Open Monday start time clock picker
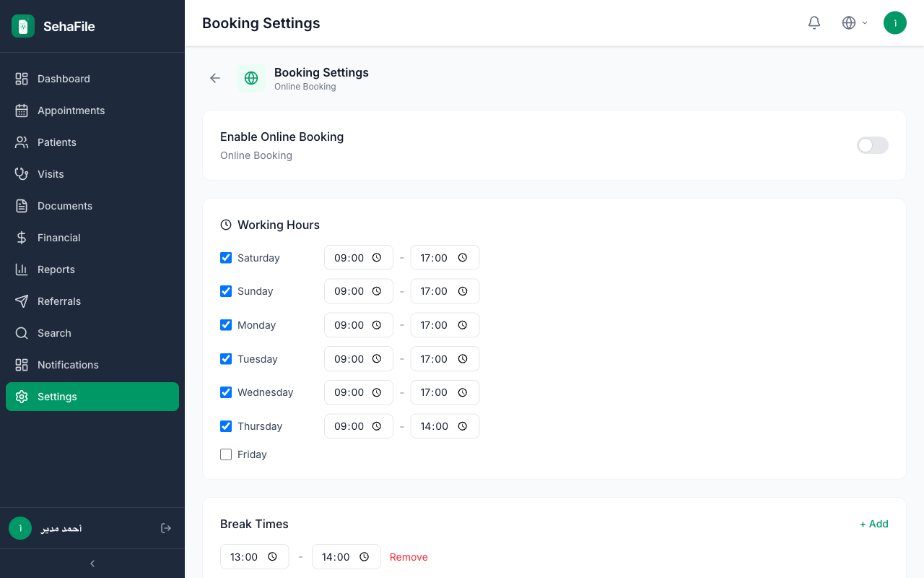The width and height of the screenshot is (924, 578). [377, 325]
